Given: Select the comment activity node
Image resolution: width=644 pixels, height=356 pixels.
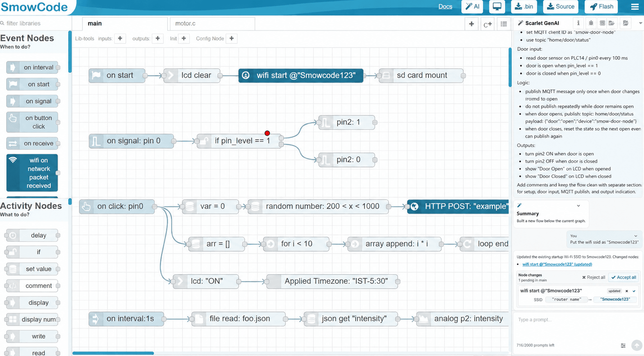Looking at the screenshot, I should [33, 286].
